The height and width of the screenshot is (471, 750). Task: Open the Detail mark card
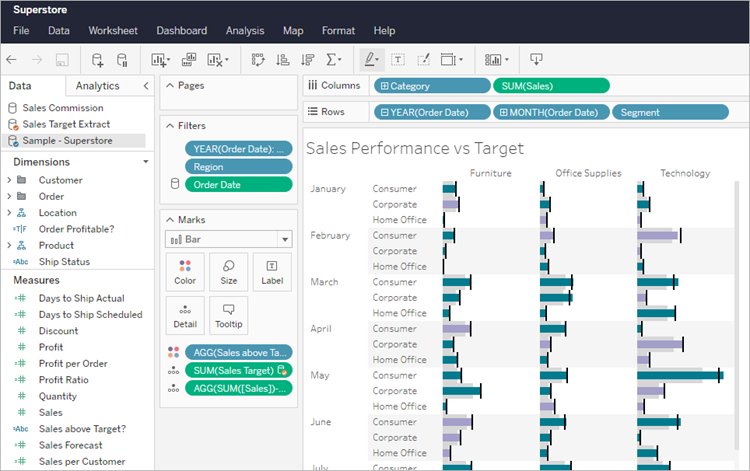(185, 316)
